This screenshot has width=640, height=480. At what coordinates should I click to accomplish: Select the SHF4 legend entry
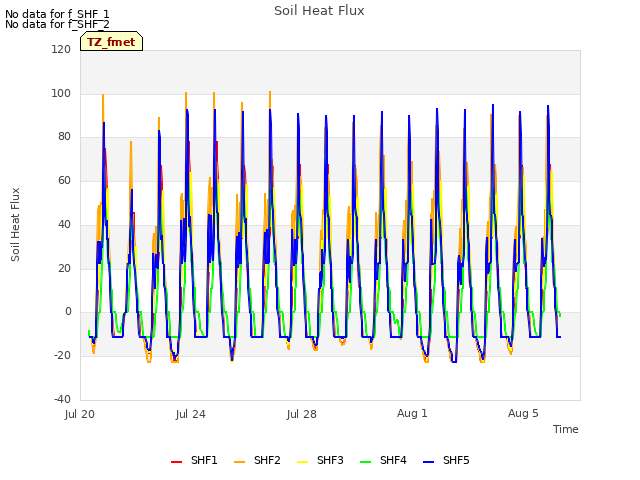383,461
